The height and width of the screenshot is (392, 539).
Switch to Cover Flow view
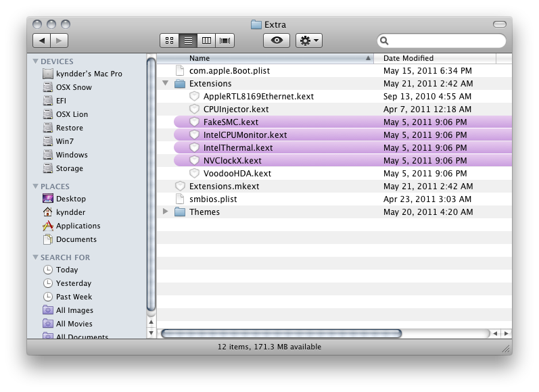[225, 41]
